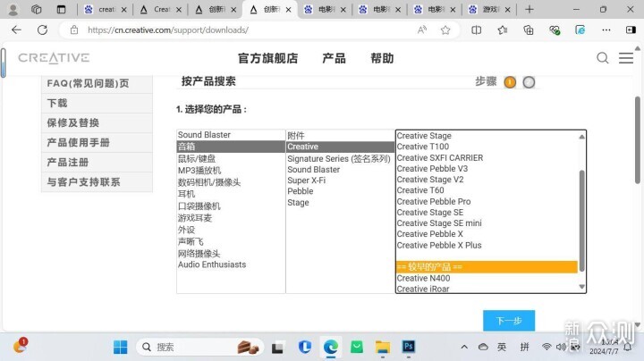Open FAQ(常见问题)页 sidebar link

click(x=97, y=83)
